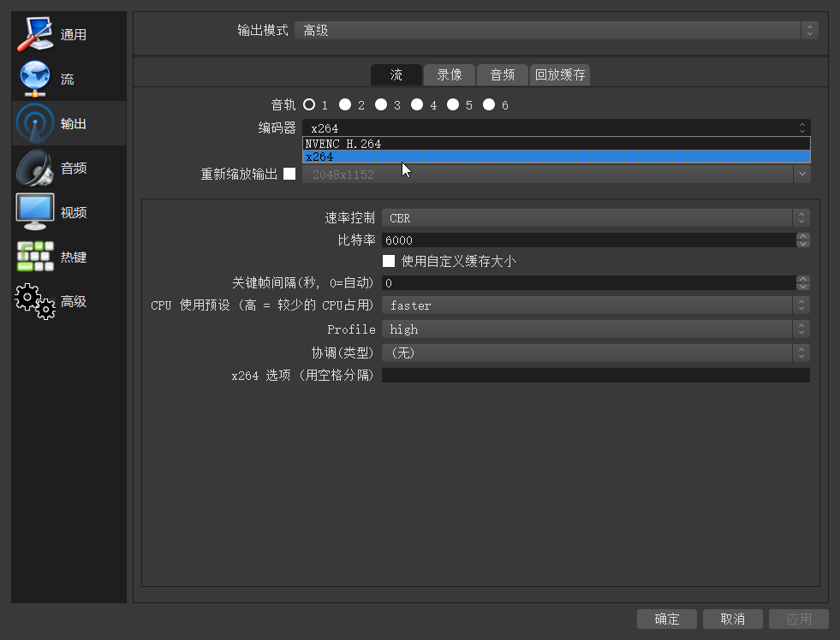Image resolution: width=840 pixels, height=640 pixels.
Task: Select audio track 1 radio button
Action: [309, 104]
